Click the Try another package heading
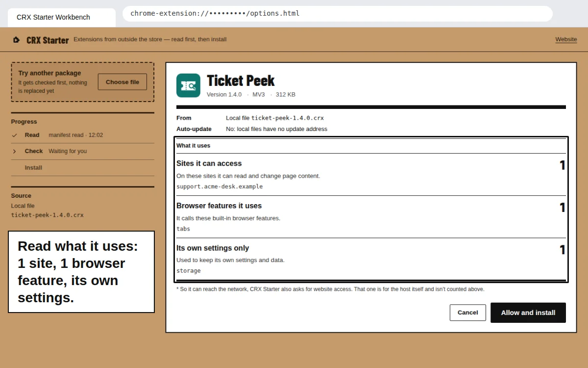 (x=49, y=73)
